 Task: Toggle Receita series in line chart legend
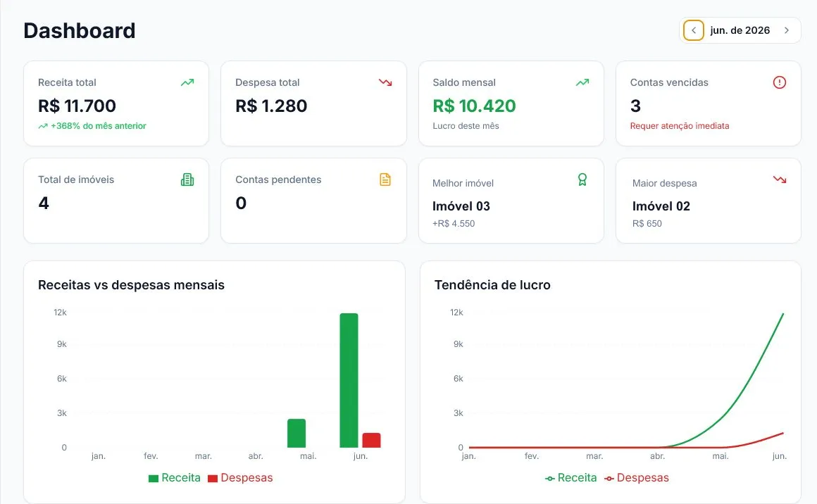point(571,477)
